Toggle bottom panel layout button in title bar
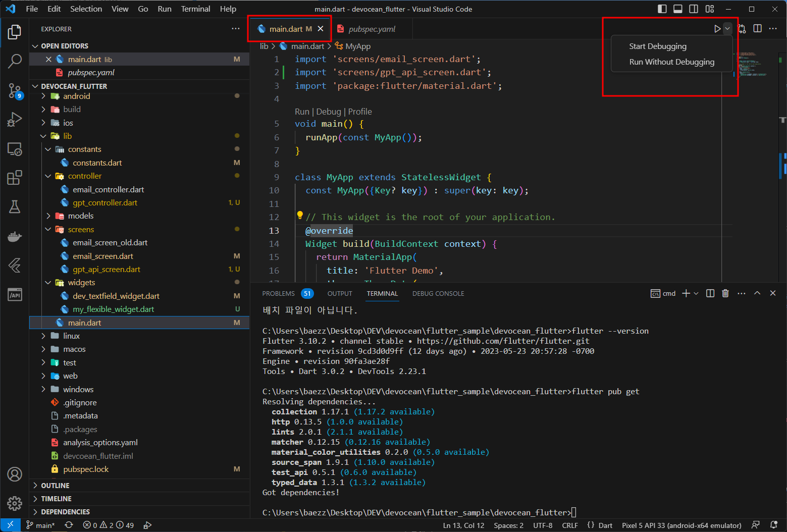Viewport: 787px width, 532px height. tap(678, 9)
